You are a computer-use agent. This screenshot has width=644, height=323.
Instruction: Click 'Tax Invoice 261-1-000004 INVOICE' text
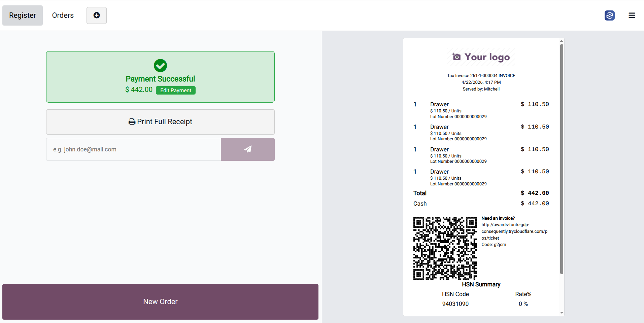click(481, 76)
